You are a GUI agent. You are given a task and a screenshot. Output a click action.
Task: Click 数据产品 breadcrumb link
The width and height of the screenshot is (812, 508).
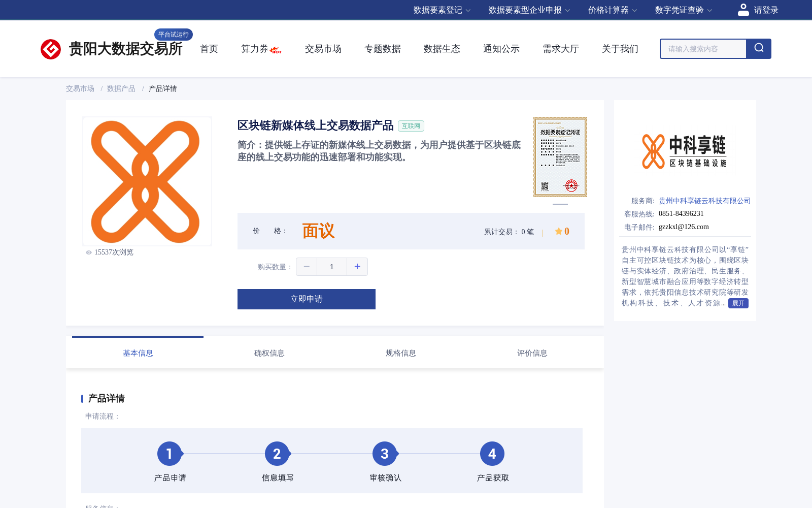(x=121, y=88)
